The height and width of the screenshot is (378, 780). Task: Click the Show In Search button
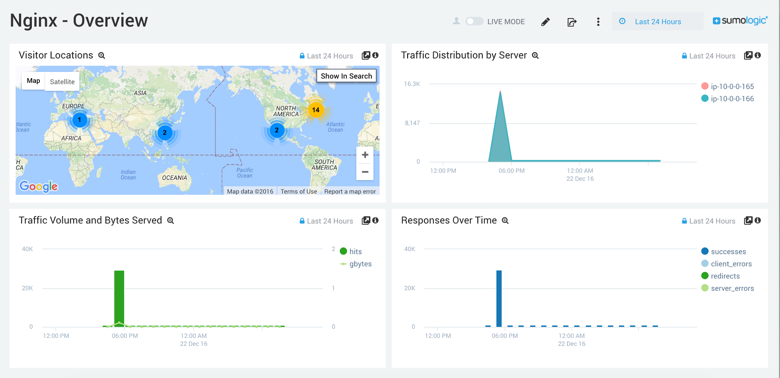coord(346,76)
